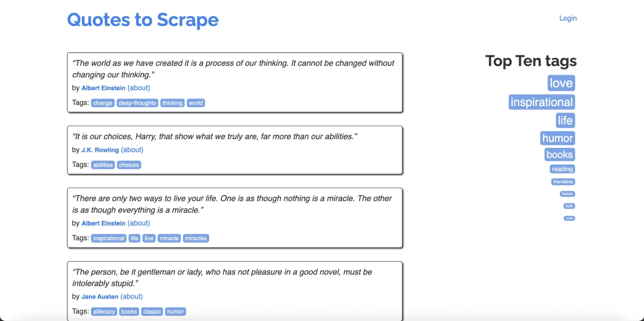
Task: Open the J.K. Rowling author link
Action: point(100,150)
